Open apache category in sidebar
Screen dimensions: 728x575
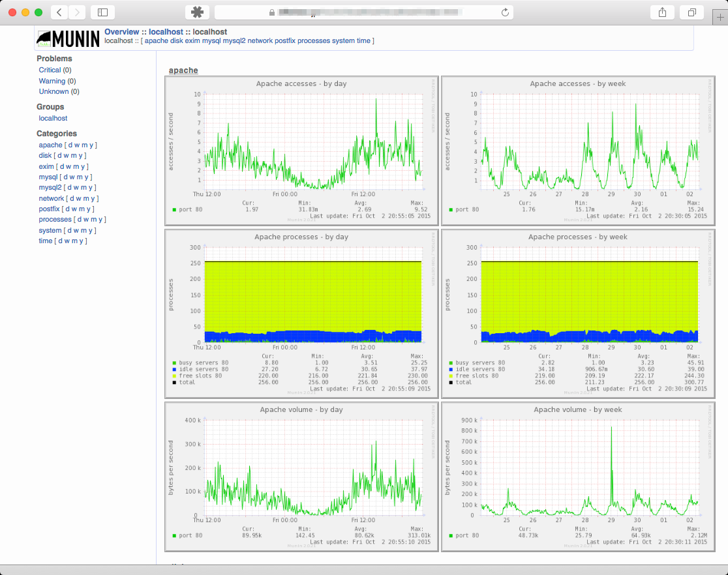(x=50, y=145)
